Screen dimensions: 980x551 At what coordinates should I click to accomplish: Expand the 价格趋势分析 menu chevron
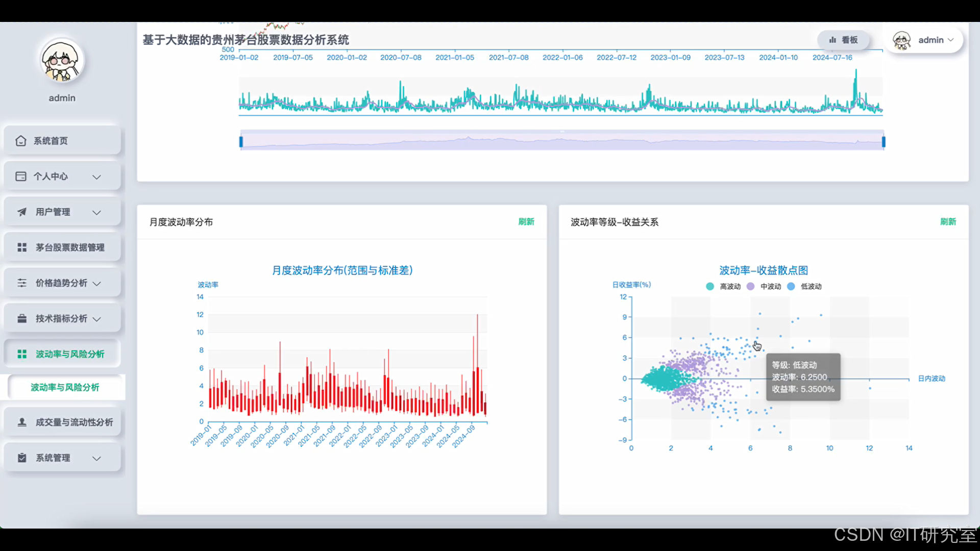tap(96, 283)
